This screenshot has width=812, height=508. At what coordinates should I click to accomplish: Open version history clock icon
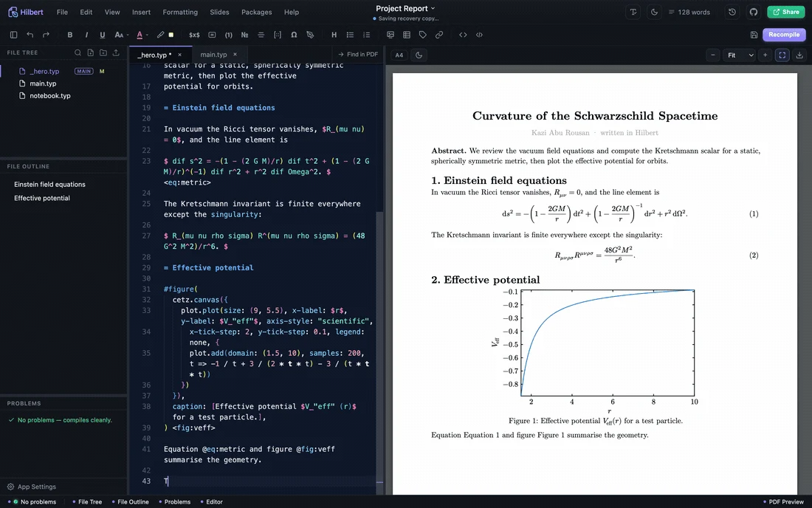pyautogui.click(x=732, y=12)
